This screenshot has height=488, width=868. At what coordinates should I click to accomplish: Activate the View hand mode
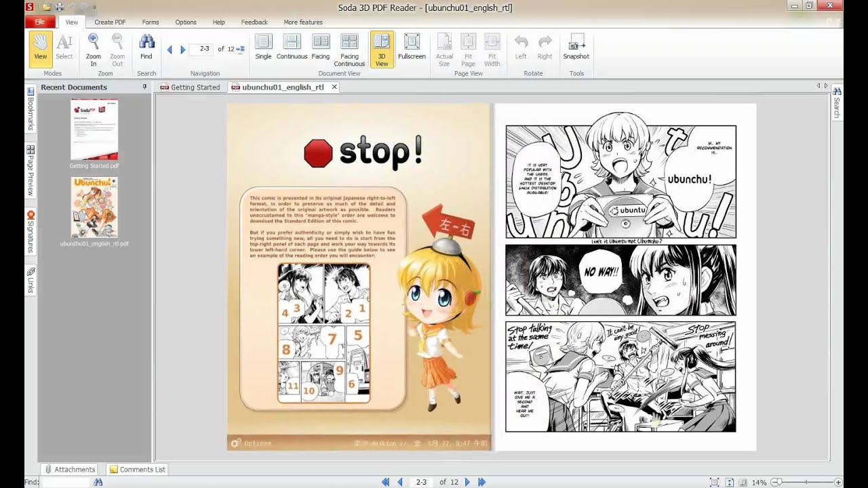tap(41, 49)
